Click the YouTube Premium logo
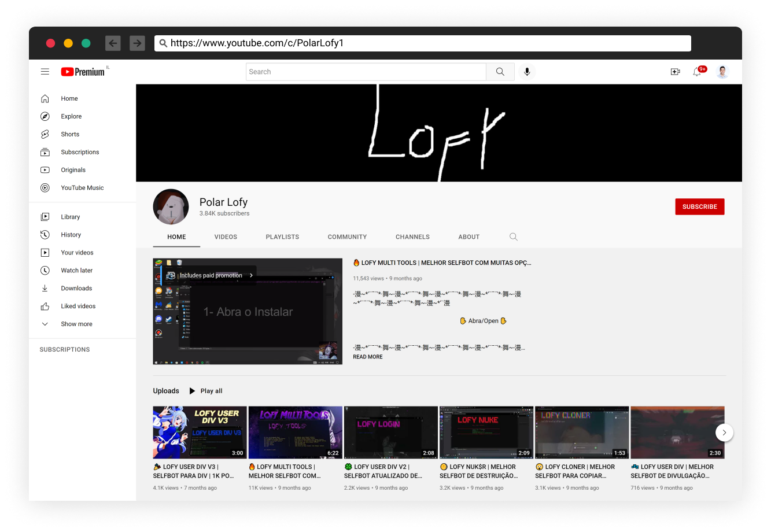771x532 pixels. [x=83, y=72]
